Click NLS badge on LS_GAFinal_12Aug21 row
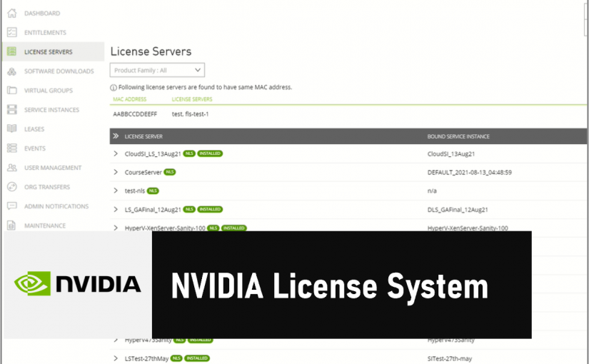Screen dimensions: 589x364 pyautogui.click(x=189, y=209)
